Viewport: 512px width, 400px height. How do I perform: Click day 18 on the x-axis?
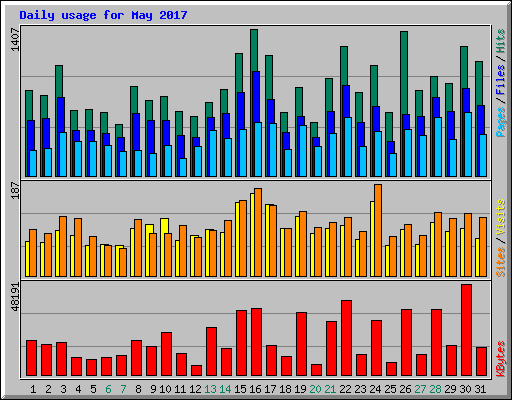click(285, 389)
